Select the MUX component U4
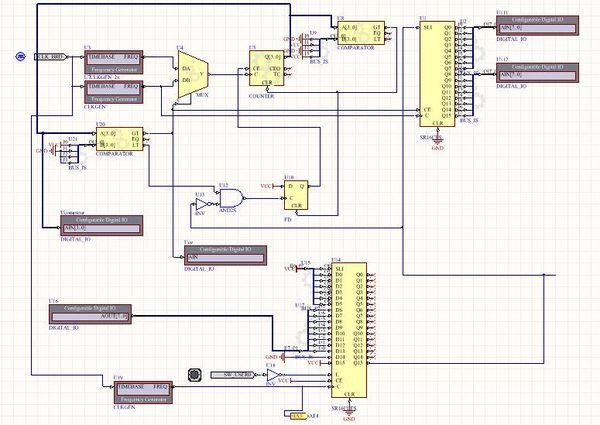 click(x=190, y=76)
